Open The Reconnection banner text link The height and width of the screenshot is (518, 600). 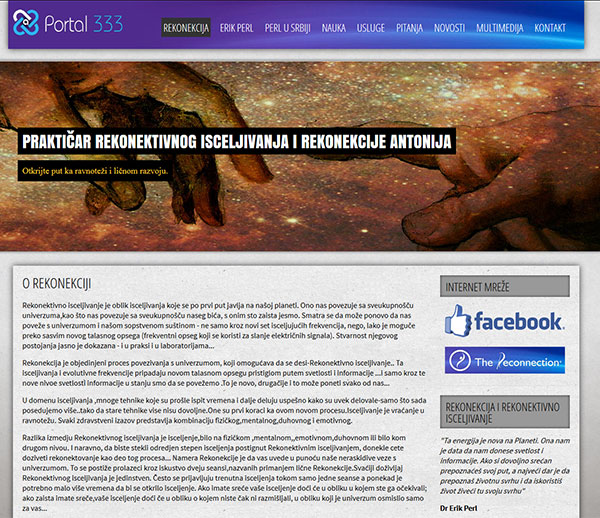click(x=518, y=361)
